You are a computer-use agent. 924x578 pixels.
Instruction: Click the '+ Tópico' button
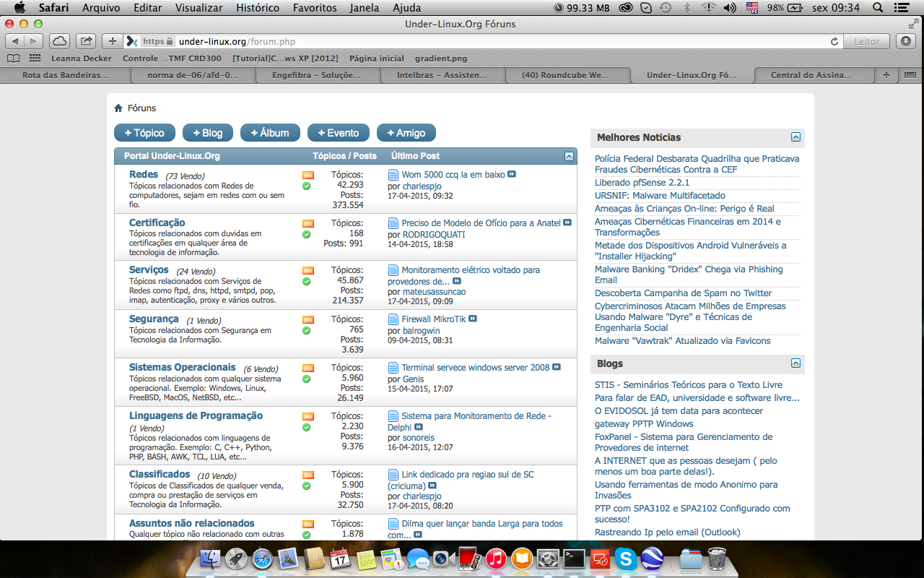coord(144,133)
